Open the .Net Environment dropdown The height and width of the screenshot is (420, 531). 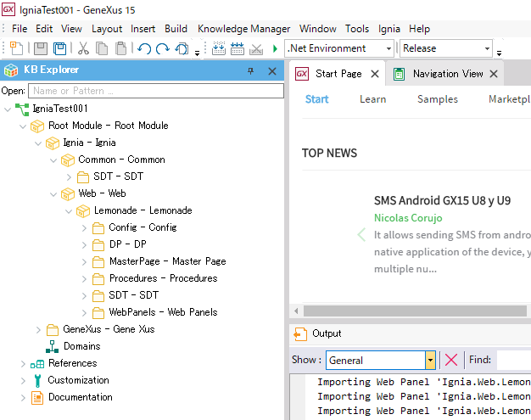388,48
